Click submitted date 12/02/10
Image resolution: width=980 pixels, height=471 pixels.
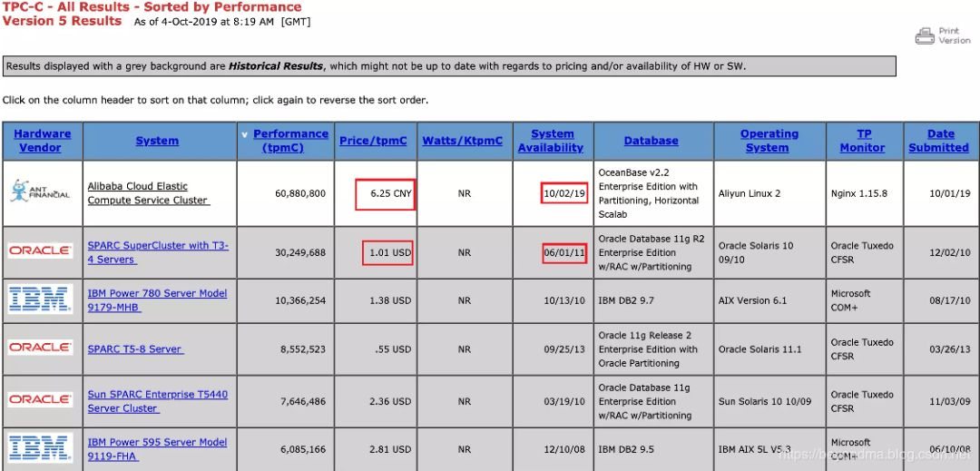click(x=949, y=252)
